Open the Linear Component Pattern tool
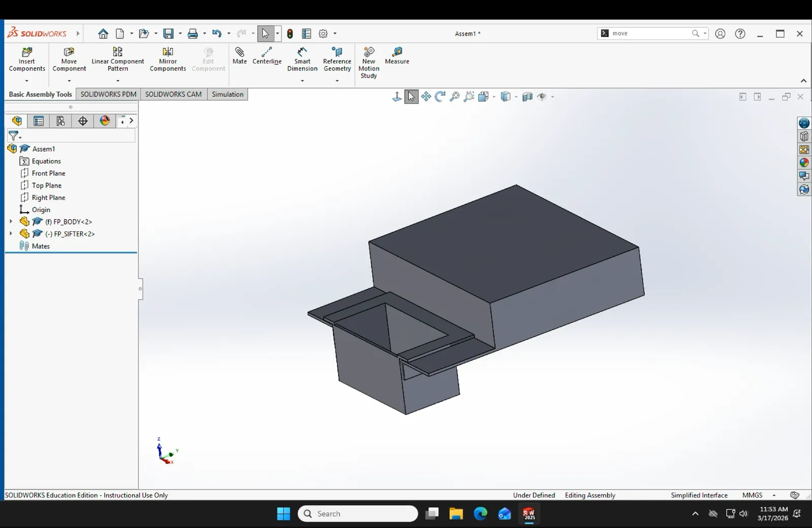Screen dimensions: 812x528 point(118,59)
